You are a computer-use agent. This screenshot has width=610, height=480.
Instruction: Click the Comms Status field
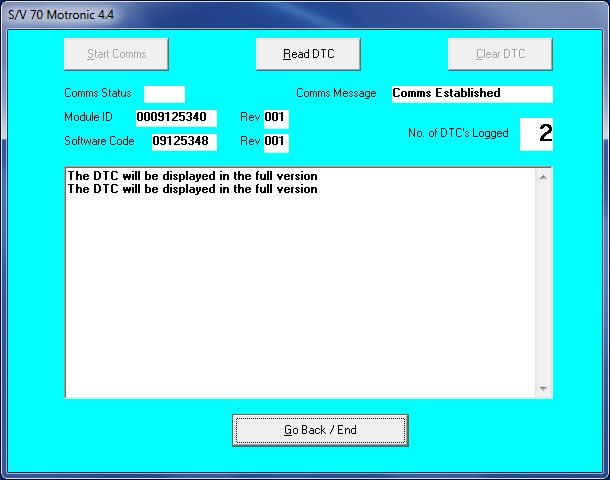[x=164, y=95]
